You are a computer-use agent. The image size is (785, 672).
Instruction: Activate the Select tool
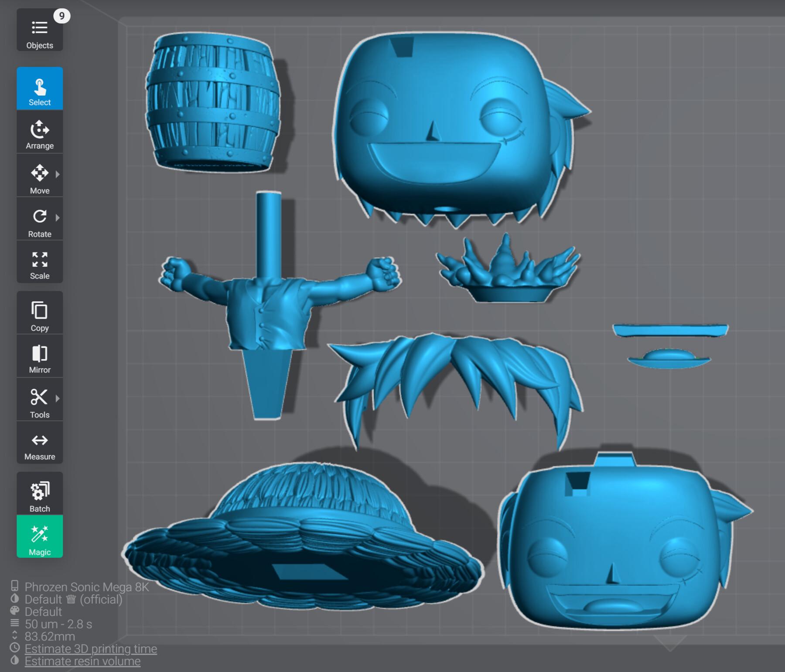tap(40, 88)
